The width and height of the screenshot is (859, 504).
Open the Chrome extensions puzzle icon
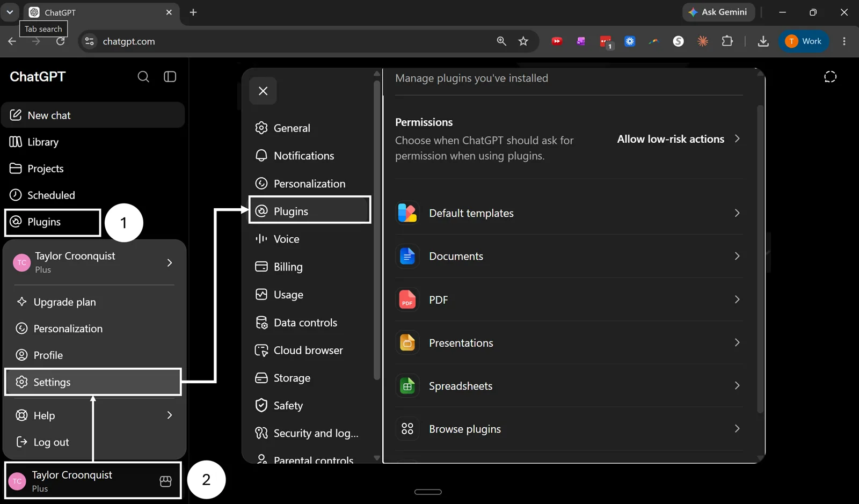[x=727, y=41]
